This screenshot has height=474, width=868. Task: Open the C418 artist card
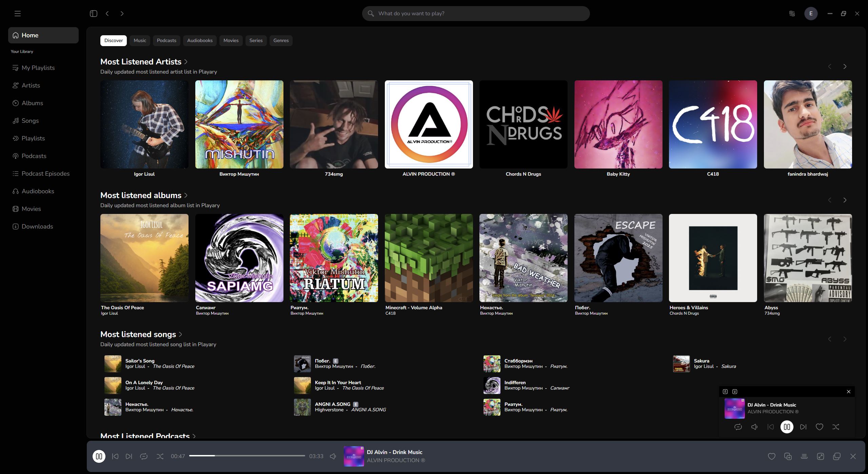713,129
